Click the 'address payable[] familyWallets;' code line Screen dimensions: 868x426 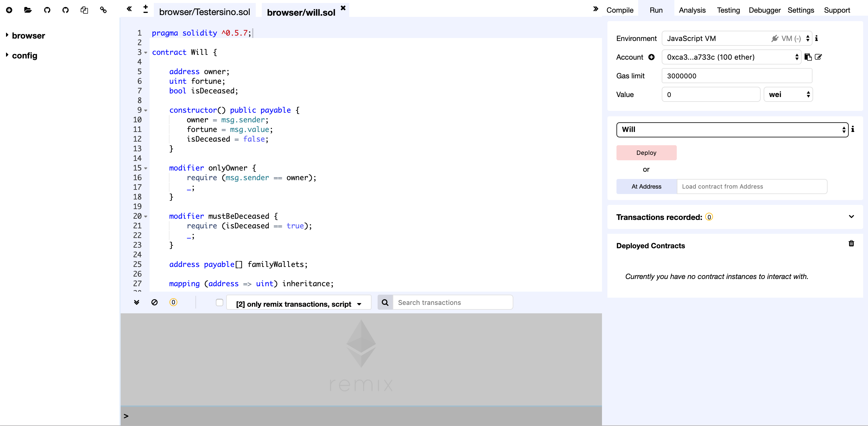(x=238, y=265)
